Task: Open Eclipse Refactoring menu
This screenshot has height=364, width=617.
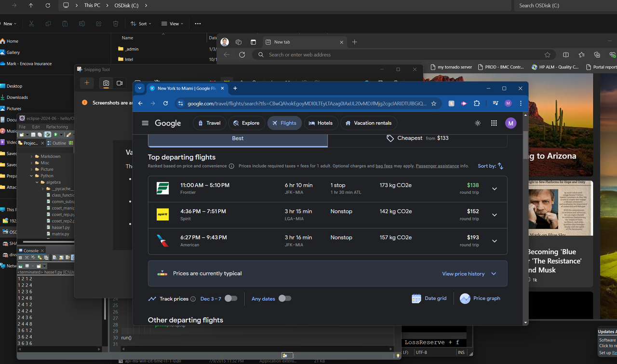Action: 57,127
